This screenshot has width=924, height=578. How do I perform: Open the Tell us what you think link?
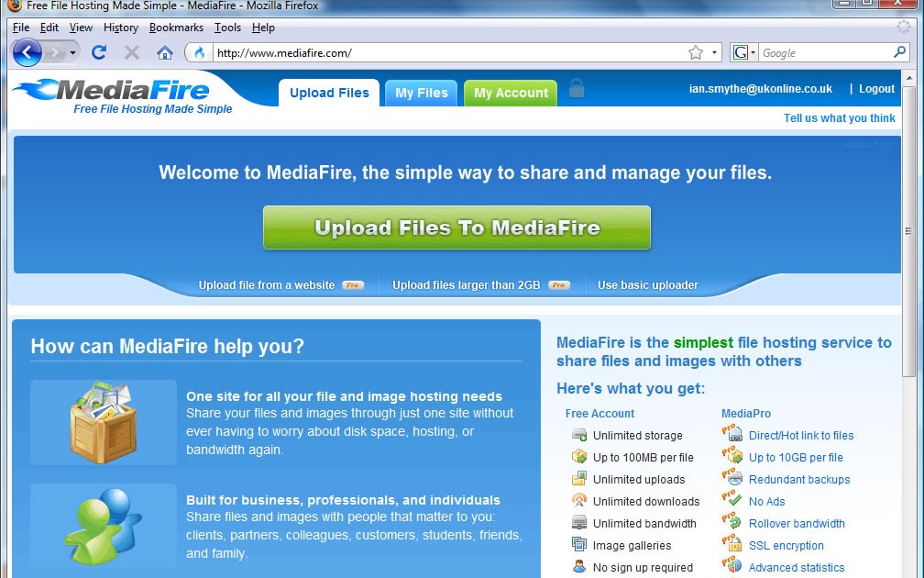839,118
